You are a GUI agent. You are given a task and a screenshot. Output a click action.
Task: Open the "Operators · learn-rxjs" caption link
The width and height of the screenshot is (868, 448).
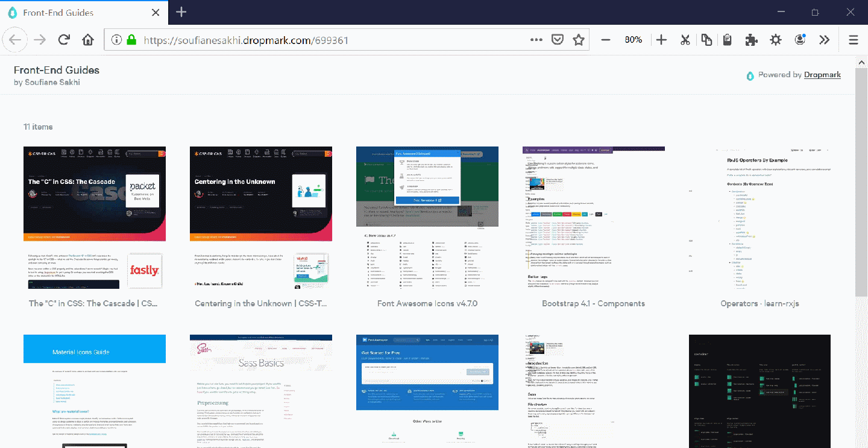(x=760, y=303)
